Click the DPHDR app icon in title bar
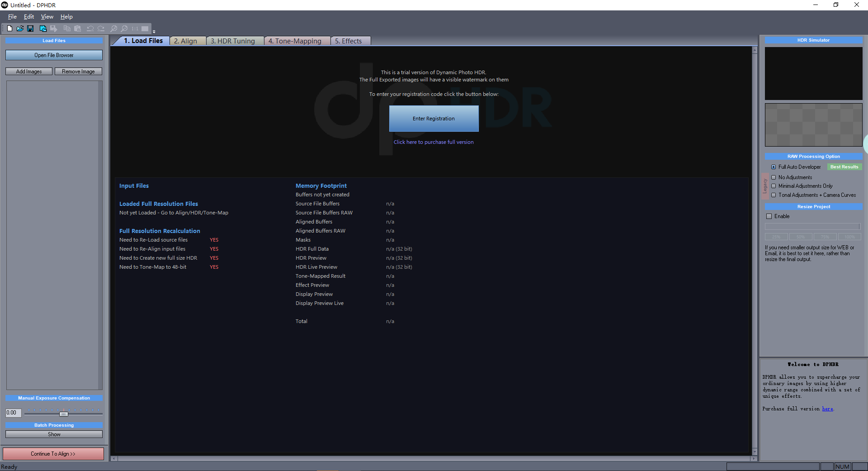The image size is (868, 471). point(5,5)
